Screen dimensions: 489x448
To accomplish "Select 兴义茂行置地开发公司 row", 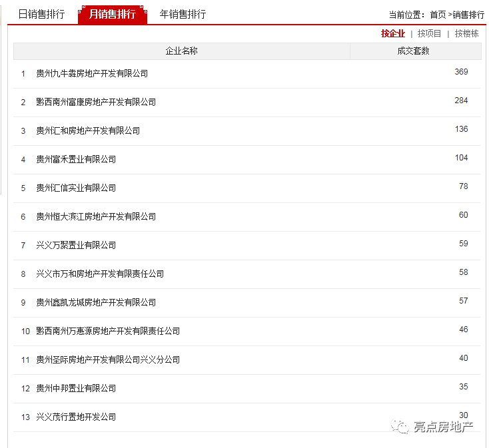I will pyautogui.click(x=247, y=417).
